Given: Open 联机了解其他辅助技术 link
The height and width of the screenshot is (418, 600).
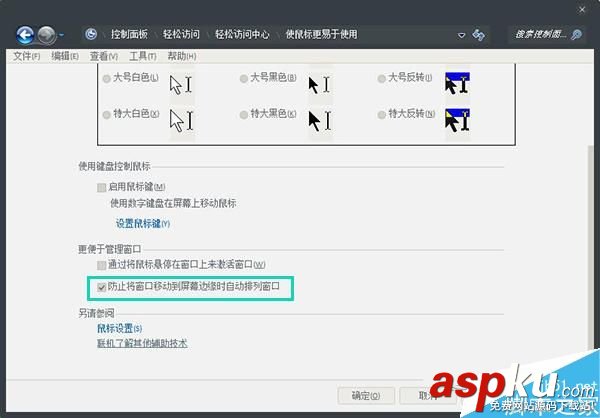Looking at the screenshot, I should click(x=142, y=343).
